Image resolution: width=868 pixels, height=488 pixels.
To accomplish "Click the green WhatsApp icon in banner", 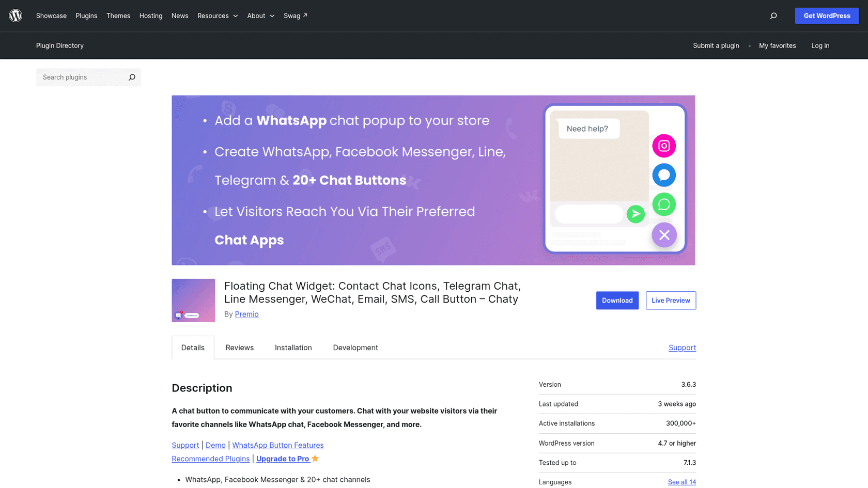I will coord(664,204).
